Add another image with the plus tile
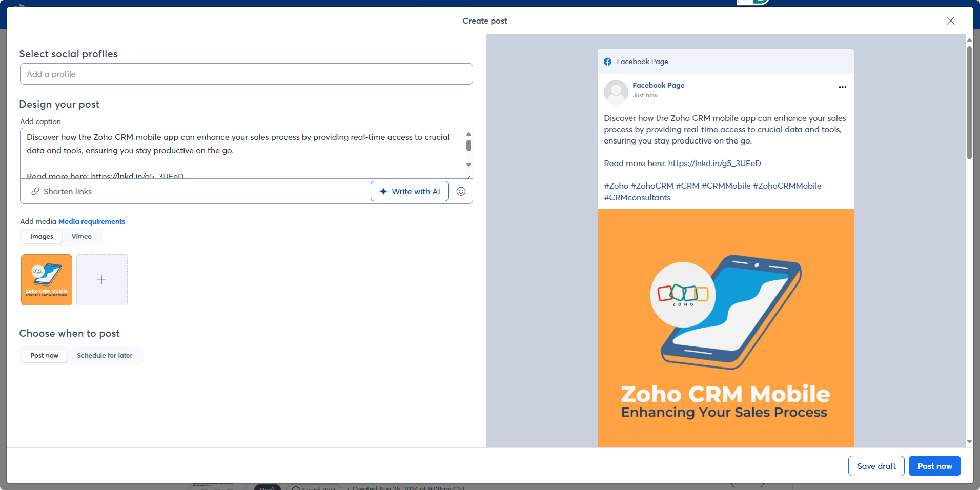 [102, 280]
